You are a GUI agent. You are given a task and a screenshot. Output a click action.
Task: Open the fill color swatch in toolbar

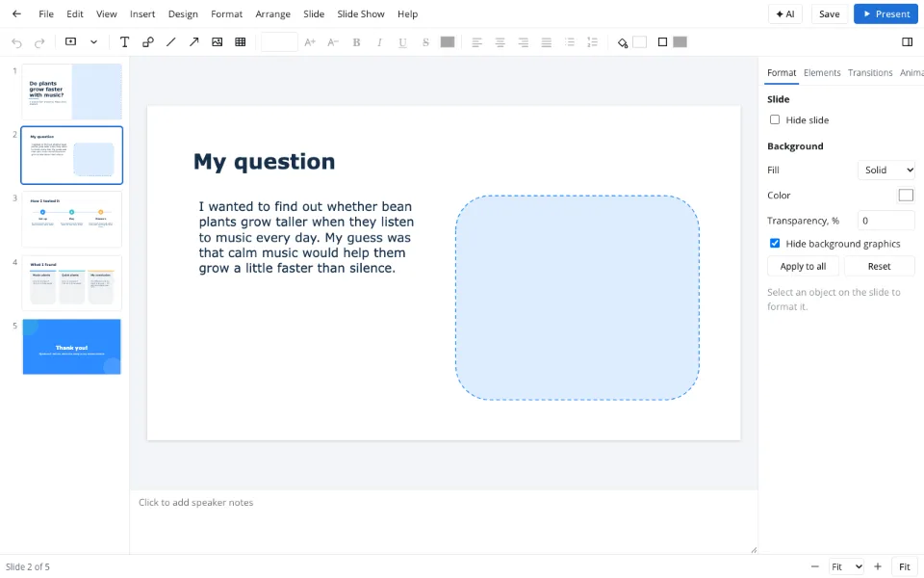point(639,41)
